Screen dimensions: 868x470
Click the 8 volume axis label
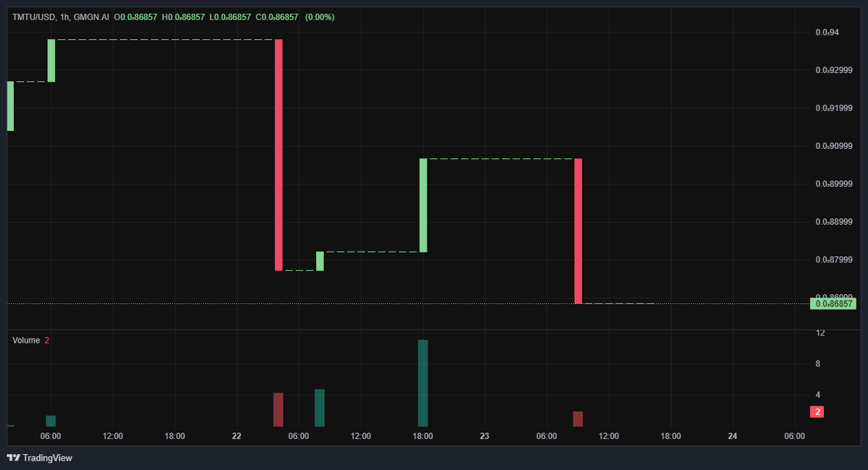coord(818,364)
